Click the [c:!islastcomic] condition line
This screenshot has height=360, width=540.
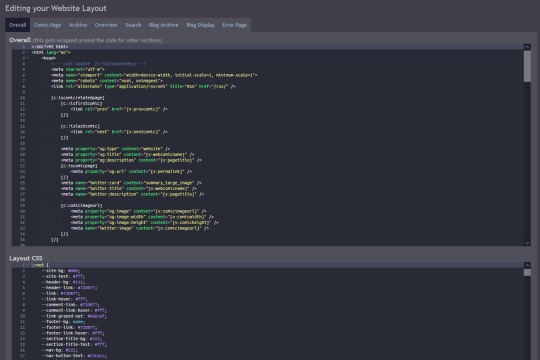[x=80, y=126]
